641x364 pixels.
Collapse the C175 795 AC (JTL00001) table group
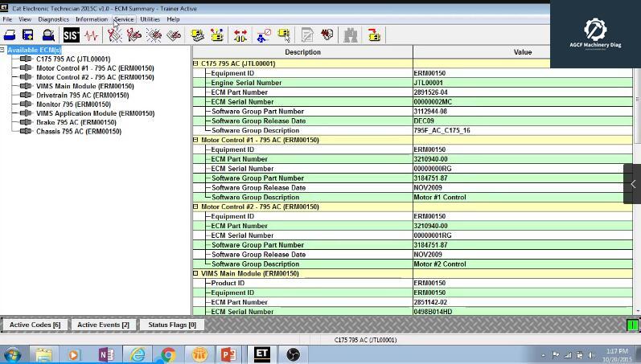click(195, 63)
